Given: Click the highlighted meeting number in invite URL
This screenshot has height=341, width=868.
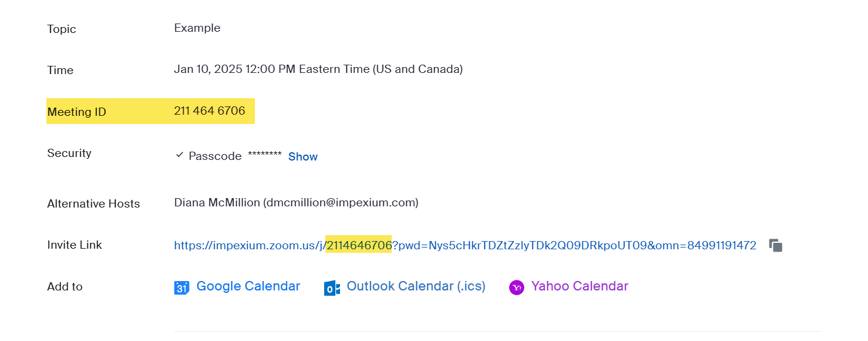Looking at the screenshot, I should pos(359,245).
